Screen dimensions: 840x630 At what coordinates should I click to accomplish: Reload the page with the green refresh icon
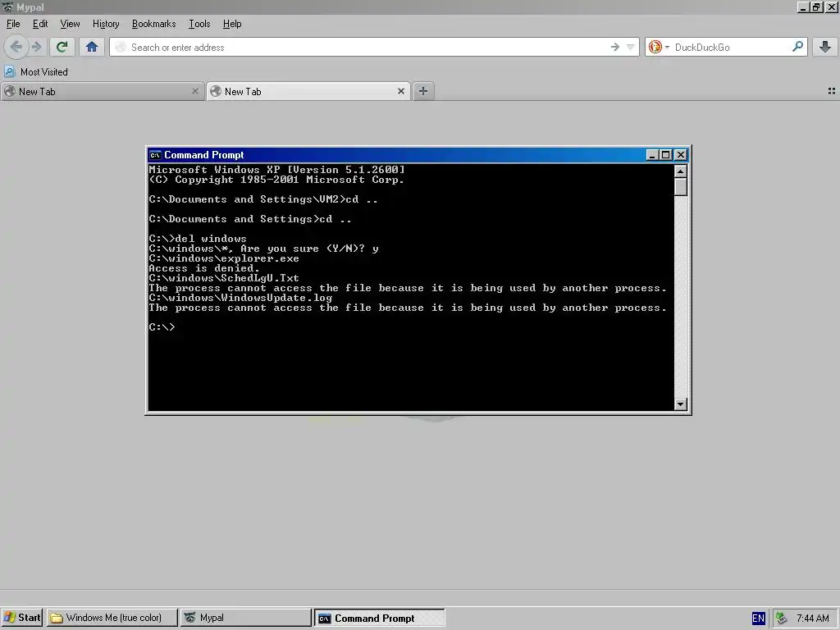[62, 47]
